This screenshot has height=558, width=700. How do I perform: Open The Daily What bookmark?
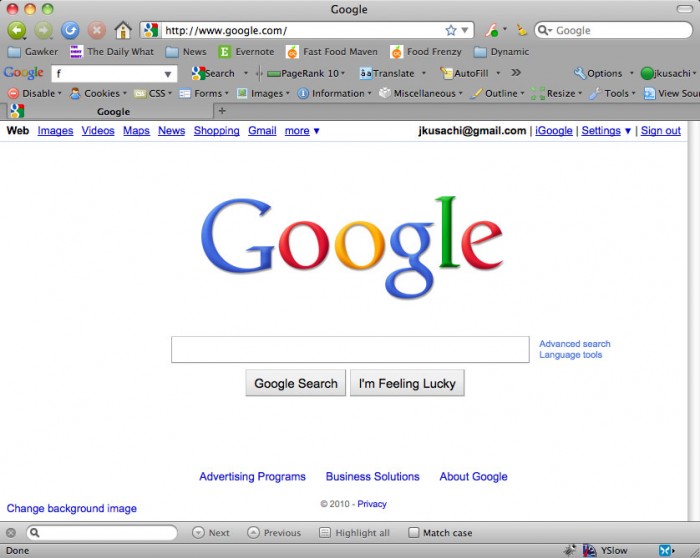112,52
